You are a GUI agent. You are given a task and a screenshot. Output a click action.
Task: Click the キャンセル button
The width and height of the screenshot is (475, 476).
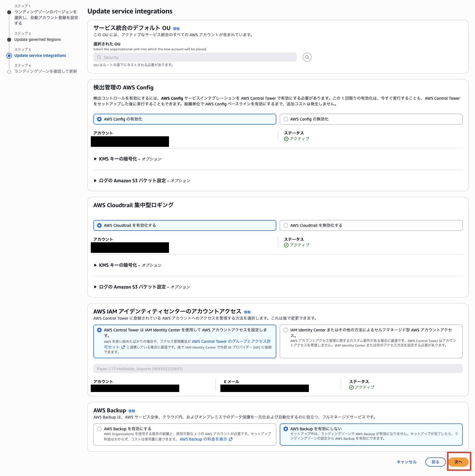[406, 462]
